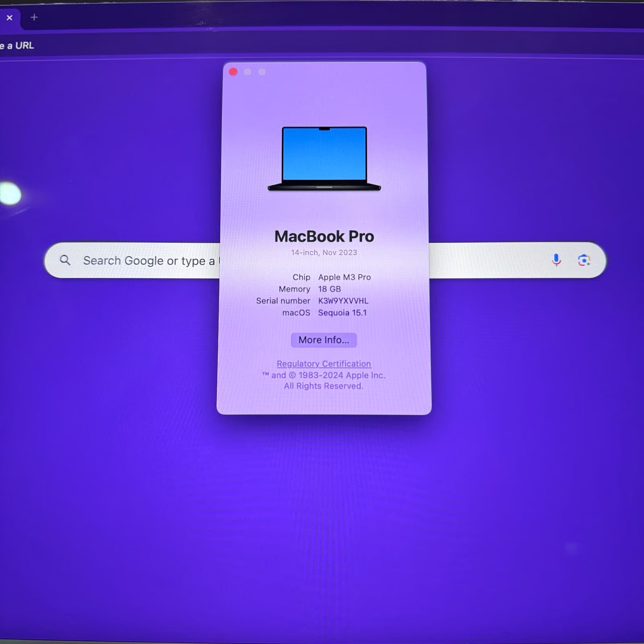Click the voice search microphone icon
The width and height of the screenshot is (644, 644).
556,260
